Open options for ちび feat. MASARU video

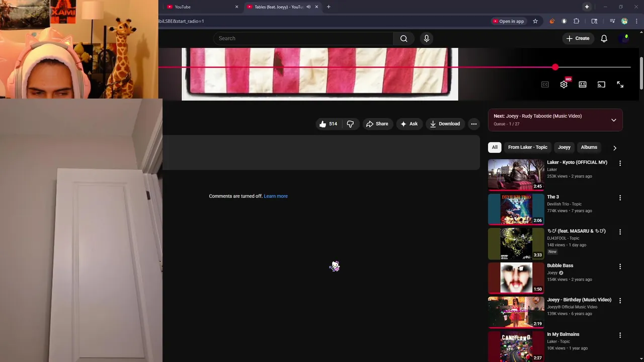tap(620, 232)
